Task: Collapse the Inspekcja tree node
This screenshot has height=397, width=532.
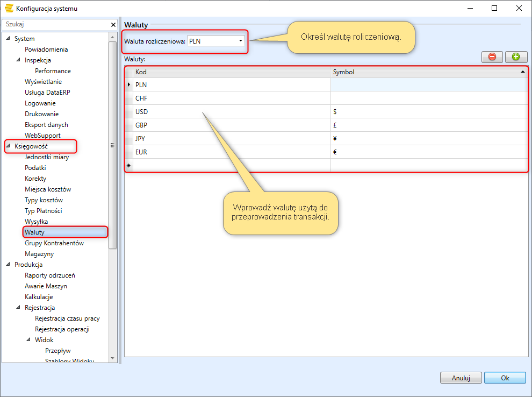Action: coord(18,60)
